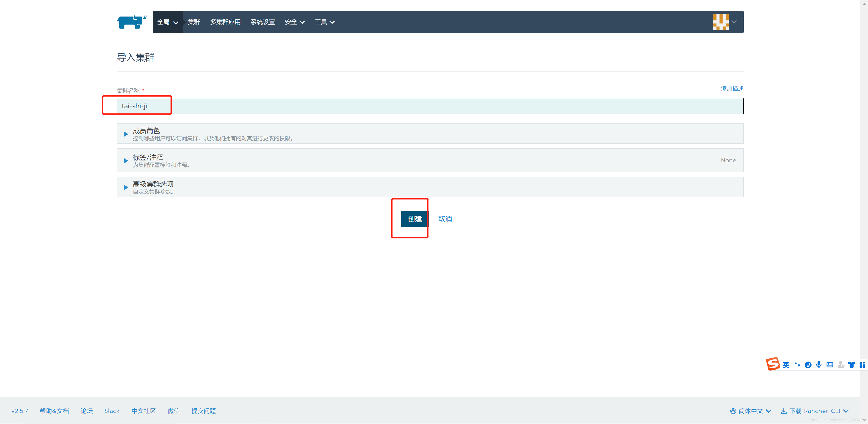Open the 系统设置 menu item
This screenshot has height=424, width=868.
pyautogui.click(x=263, y=22)
